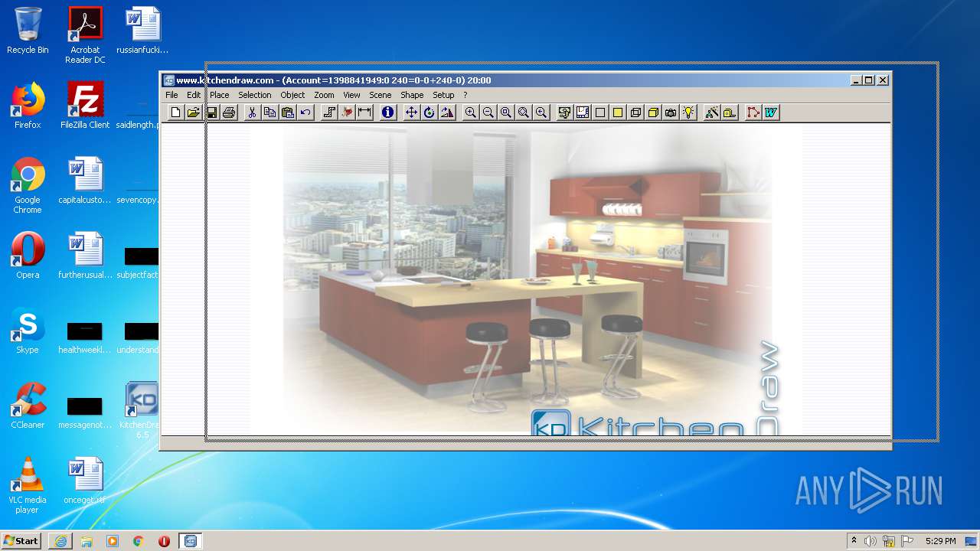Click the blue Information icon

pyautogui.click(x=388, y=112)
